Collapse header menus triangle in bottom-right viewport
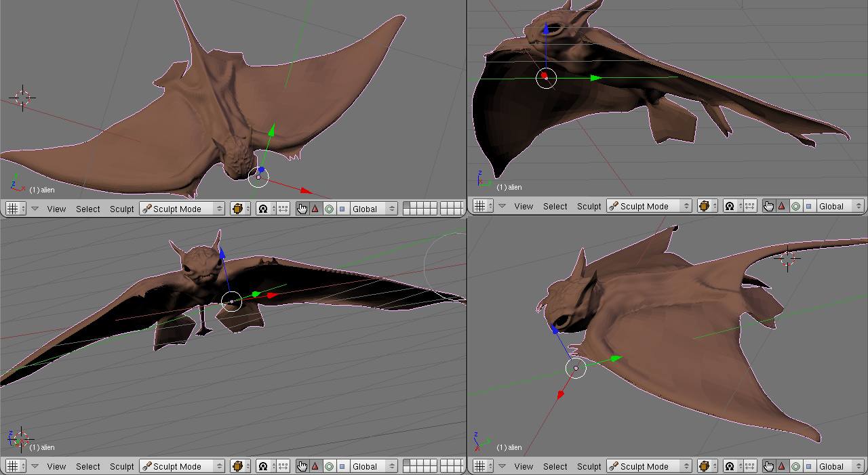The image size is (868, 475). coord(502,466)
